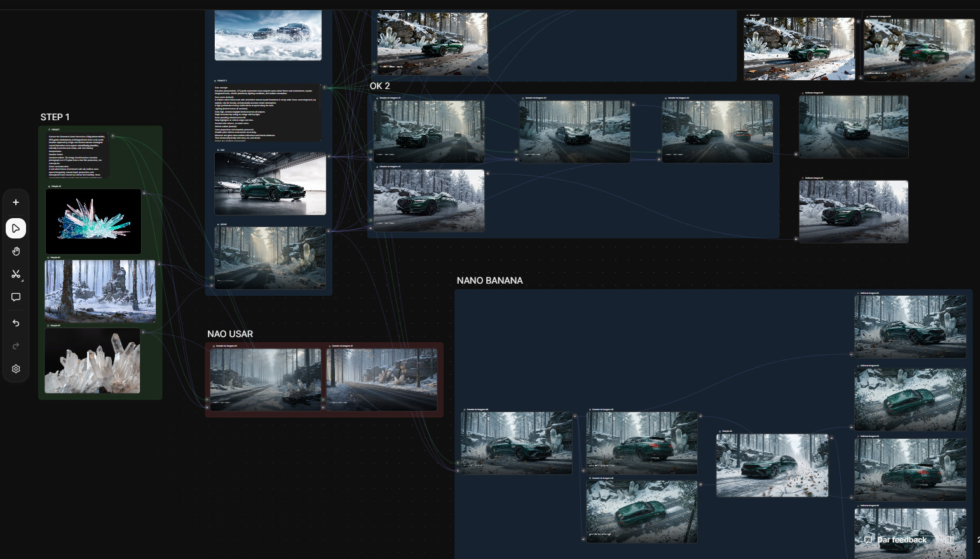This screenshot has width=980, height=559.
Task: Select the scissors cut tool
Action: coord(16,274)
